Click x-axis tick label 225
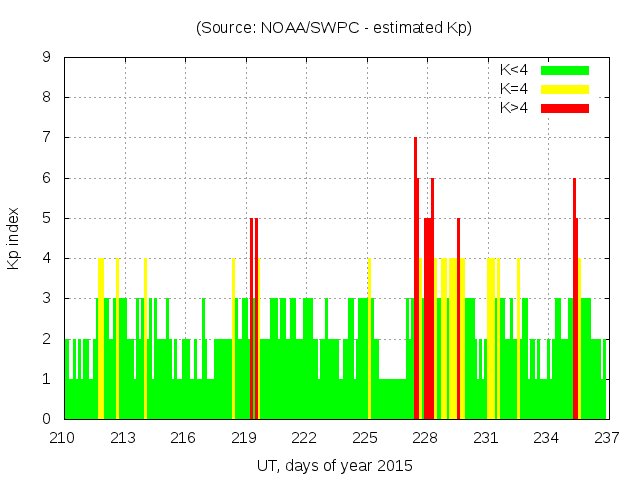This screenshot has height=480, width=640. [x=365, y=437]
